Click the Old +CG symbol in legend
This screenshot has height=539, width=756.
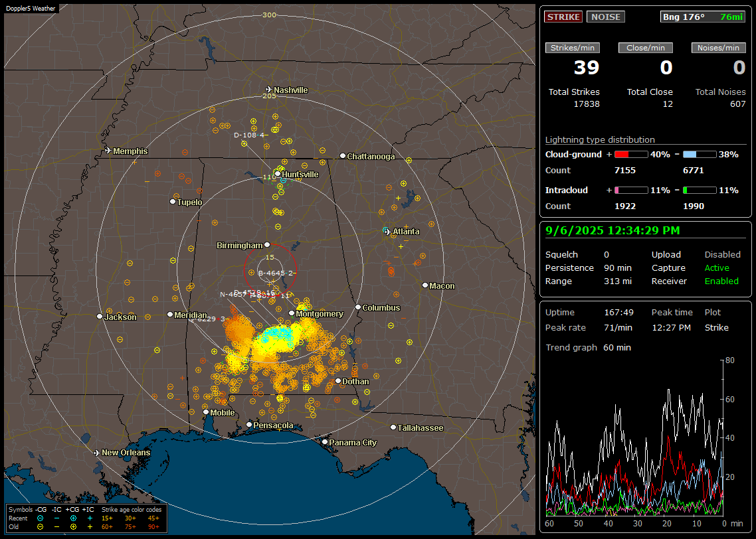click(x=73, y=527)
